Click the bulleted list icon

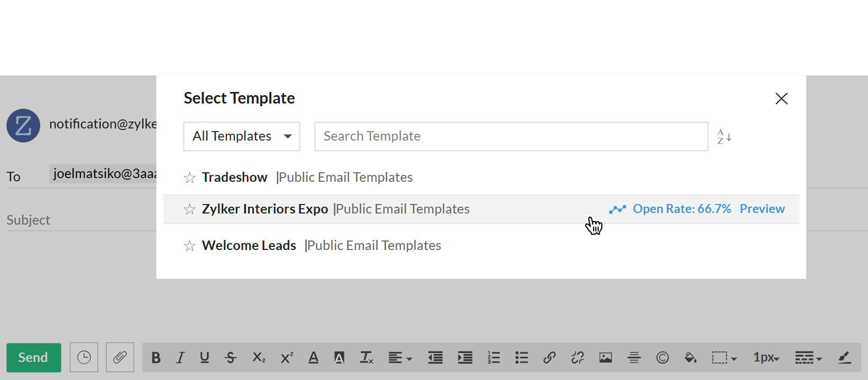[522, 358]
